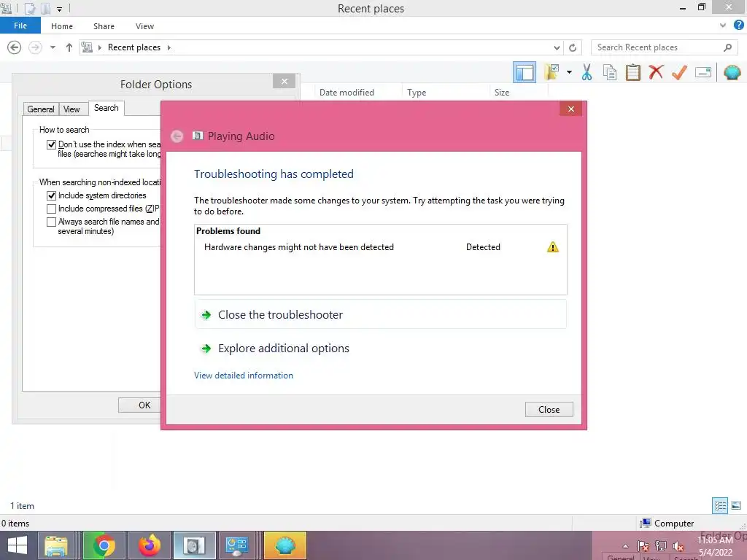The image size is (747, 560).
Task: Select Hardware changes might not have been detected
Action: click(x=298, y=247)
